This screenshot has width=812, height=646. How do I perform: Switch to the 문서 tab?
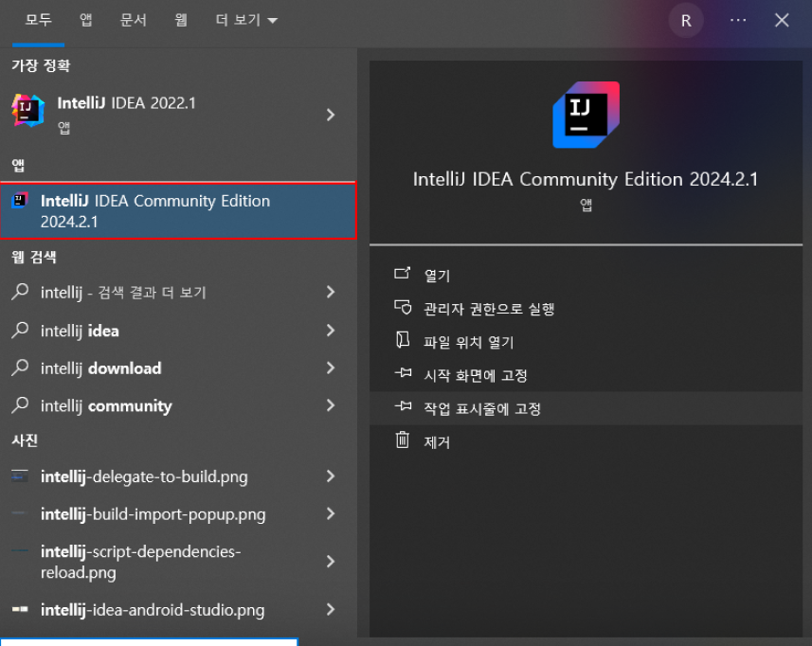tap(133, 20)
